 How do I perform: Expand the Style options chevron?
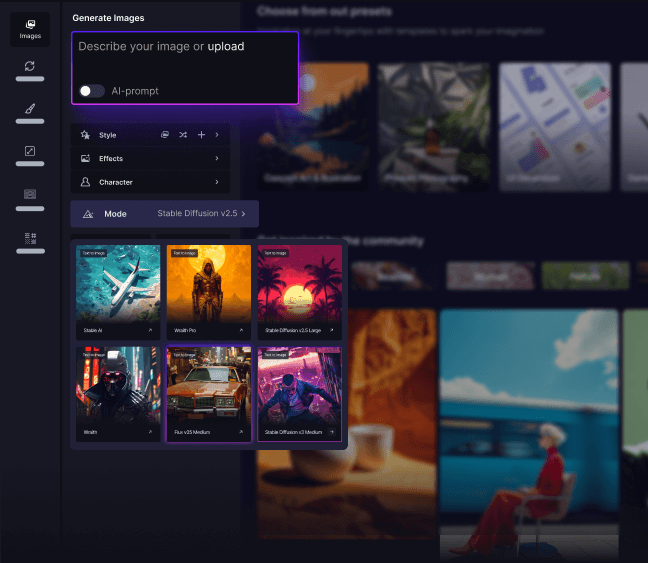point(217,134)
